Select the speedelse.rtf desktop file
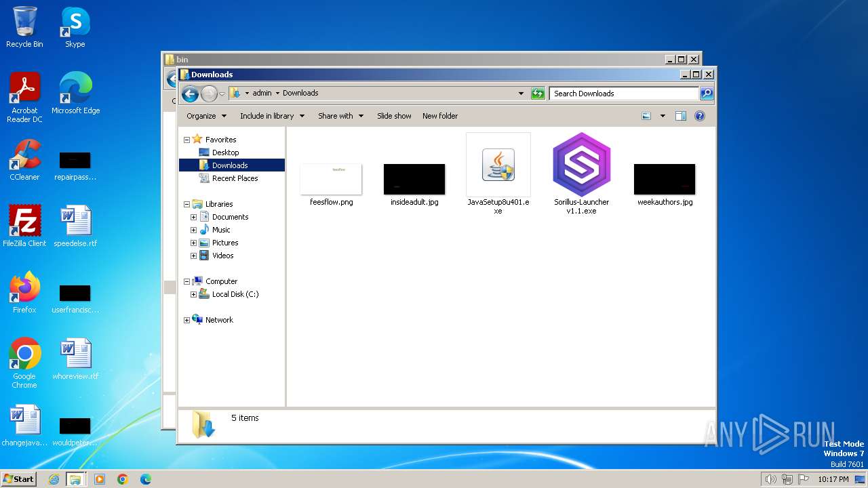 click(x=75, y=226)
